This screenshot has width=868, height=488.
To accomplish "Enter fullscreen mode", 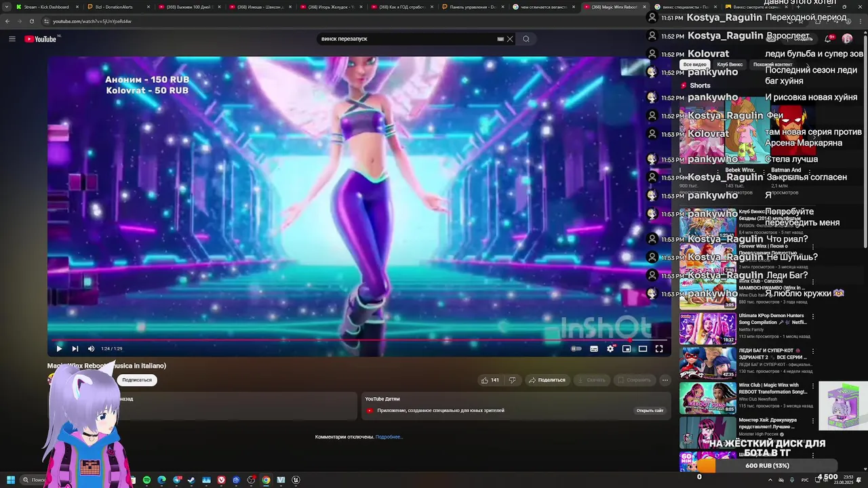I will (x=659, y=348).
